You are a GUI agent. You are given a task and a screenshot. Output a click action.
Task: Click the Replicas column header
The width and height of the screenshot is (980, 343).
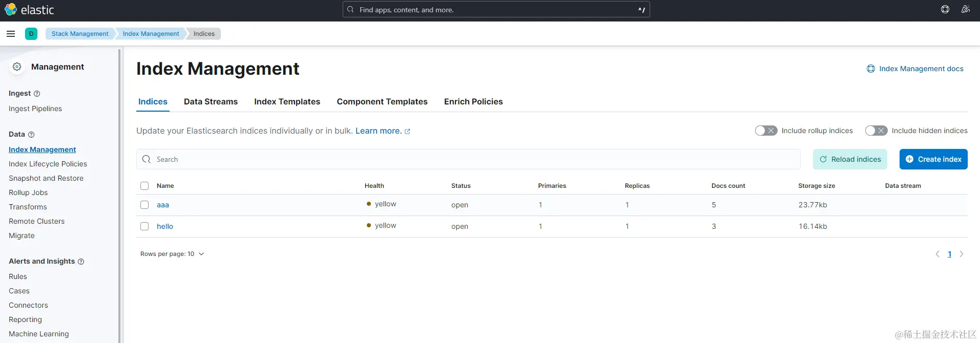(637, 186)
